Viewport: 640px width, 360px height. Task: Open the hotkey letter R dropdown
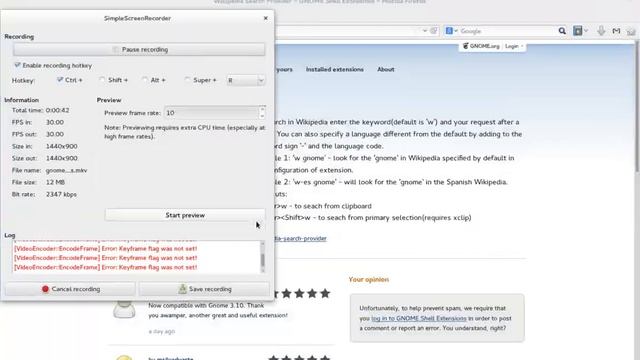tap(246, 80)
